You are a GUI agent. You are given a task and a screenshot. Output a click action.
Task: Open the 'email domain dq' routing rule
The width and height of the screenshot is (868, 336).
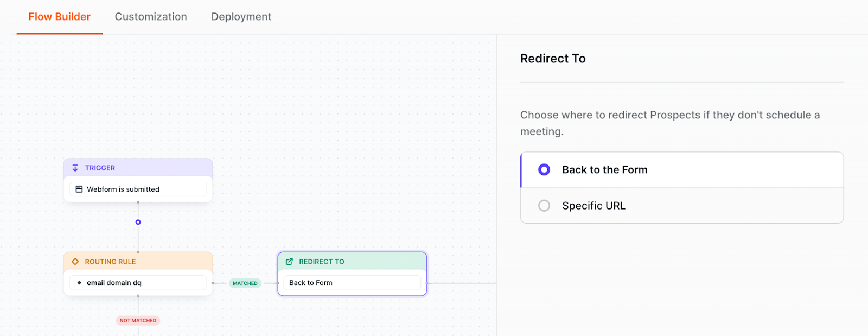coord(138,283)
